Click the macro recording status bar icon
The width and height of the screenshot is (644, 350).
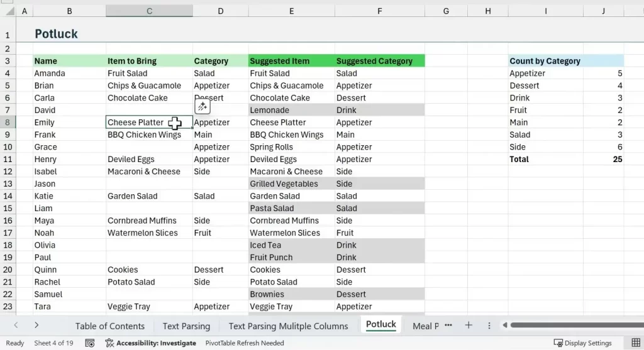point(90,343)
